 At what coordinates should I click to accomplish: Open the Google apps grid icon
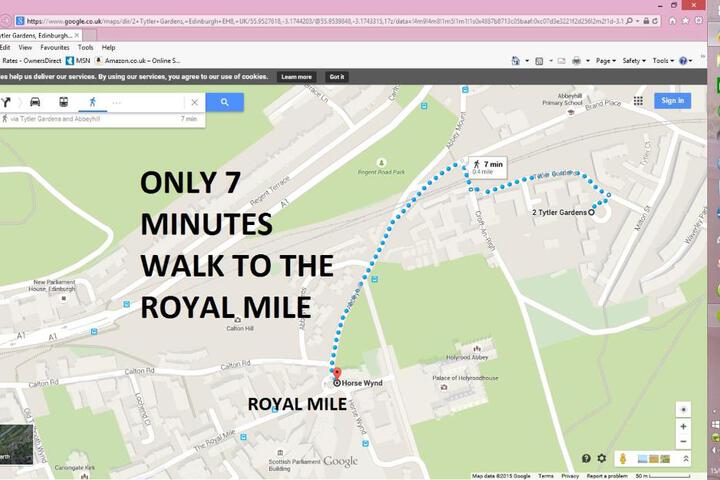click(x=638, y=101)
